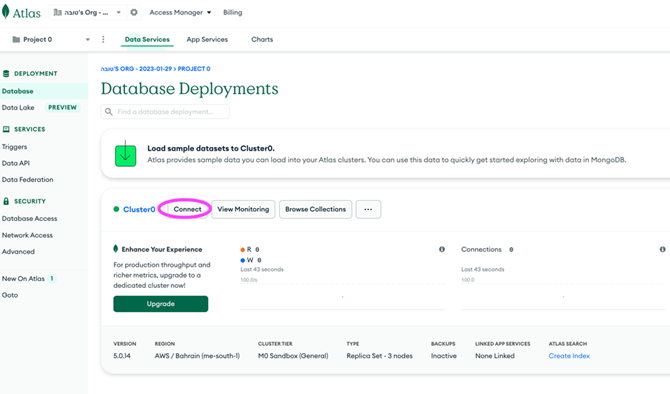Click the M0 Sandbox (General) cluster tier
The width and height of the screenshot is (670, 394).
[x=293, y=356]
